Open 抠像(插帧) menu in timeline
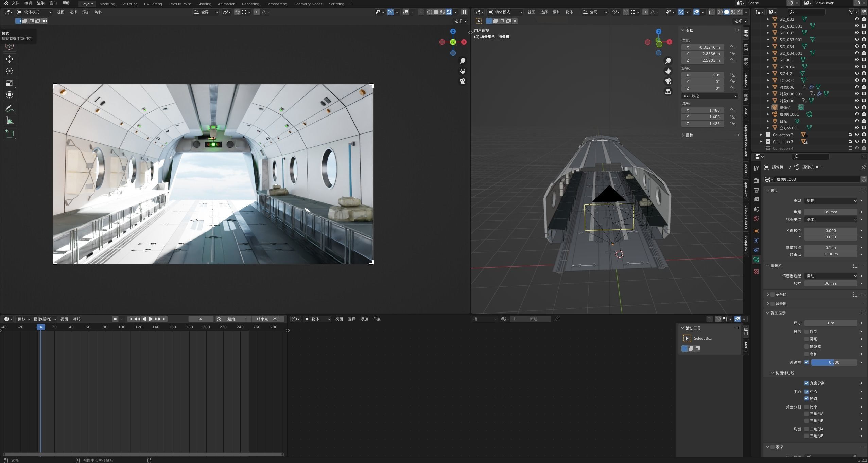868x463 pixels. pos(45,319)
